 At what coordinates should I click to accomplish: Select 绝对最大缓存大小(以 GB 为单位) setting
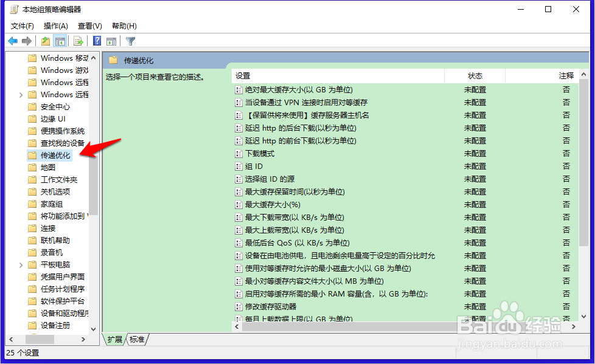(x=299, y=90)
